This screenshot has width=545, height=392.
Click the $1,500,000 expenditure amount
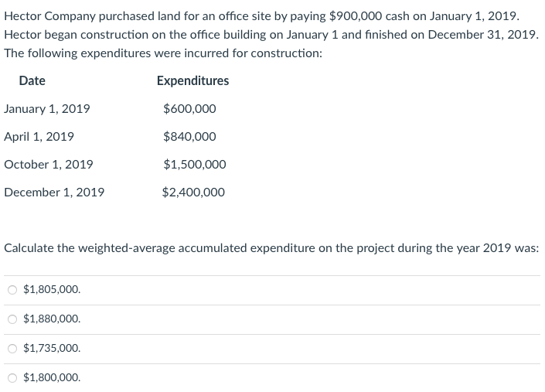195,165
